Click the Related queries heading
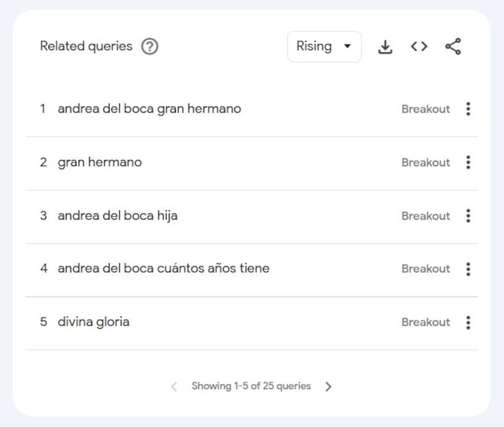 click(x=86, y=47)
